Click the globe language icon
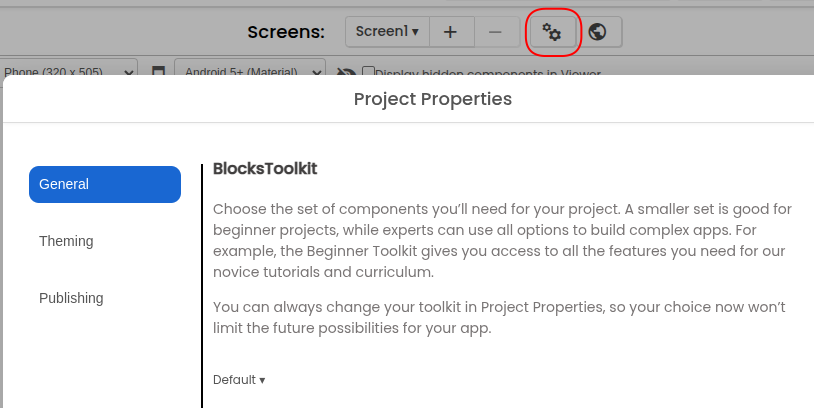The image size is (814, 408). (598, 32)
